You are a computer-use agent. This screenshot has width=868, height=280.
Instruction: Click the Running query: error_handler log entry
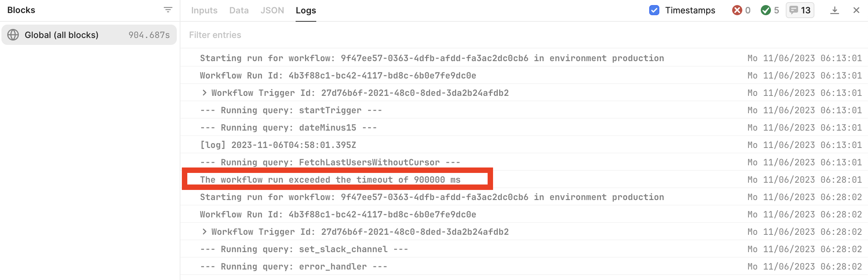point(293,267)
